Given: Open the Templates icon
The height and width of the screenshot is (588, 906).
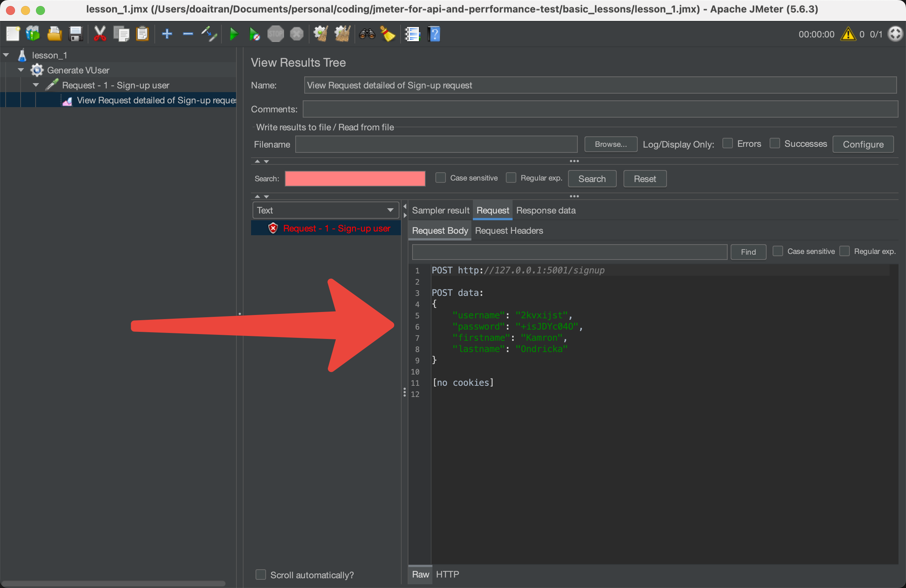Looking at the screenshot, I should click(33, 34).
